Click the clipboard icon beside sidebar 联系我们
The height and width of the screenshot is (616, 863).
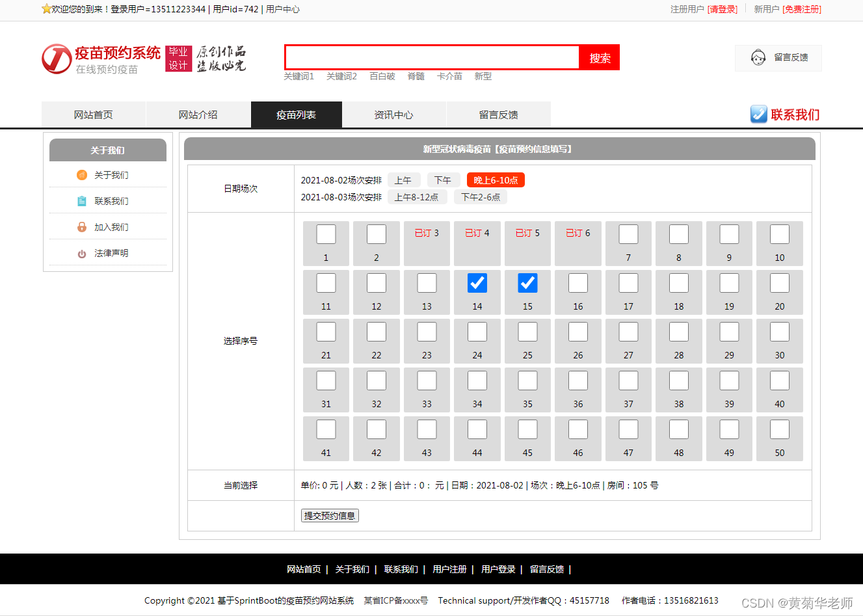(82, 201)
